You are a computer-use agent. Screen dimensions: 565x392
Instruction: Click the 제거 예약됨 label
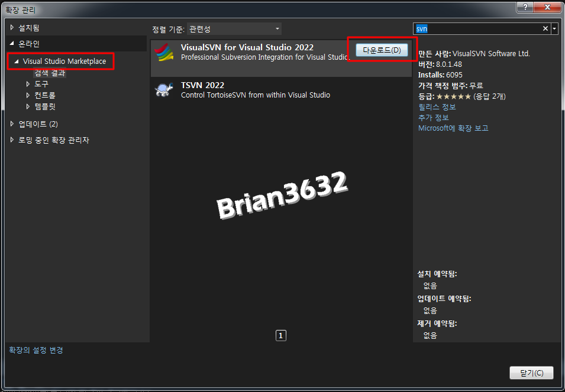point(437,323)
